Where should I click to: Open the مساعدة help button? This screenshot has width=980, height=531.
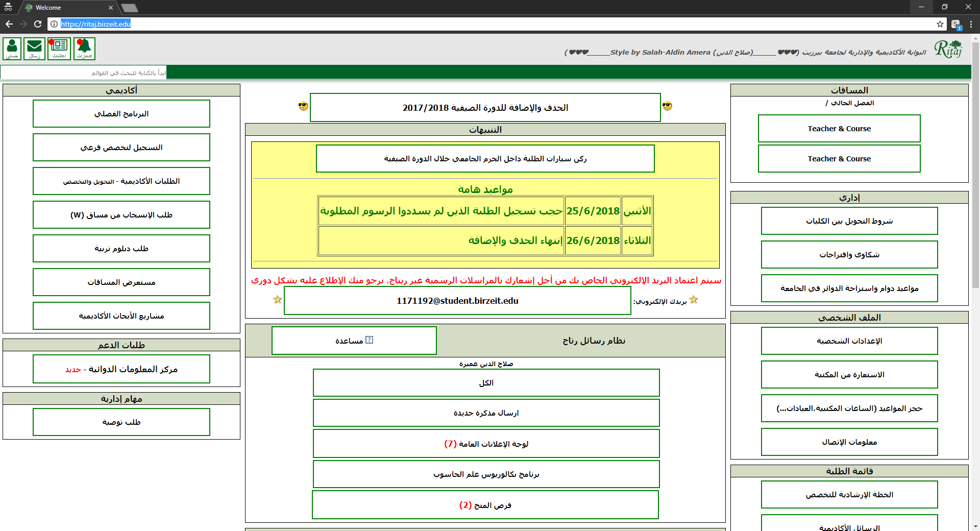[354, 341]
